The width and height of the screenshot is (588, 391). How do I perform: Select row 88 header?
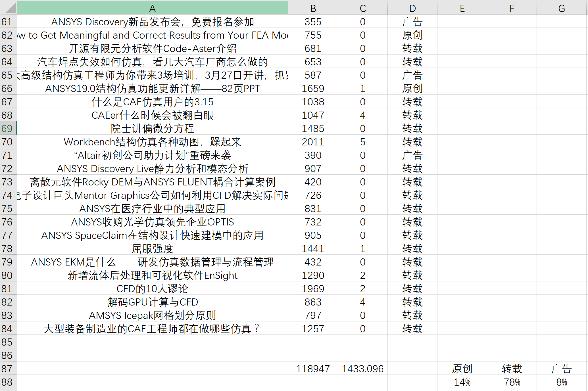click(x=8, y=382)
